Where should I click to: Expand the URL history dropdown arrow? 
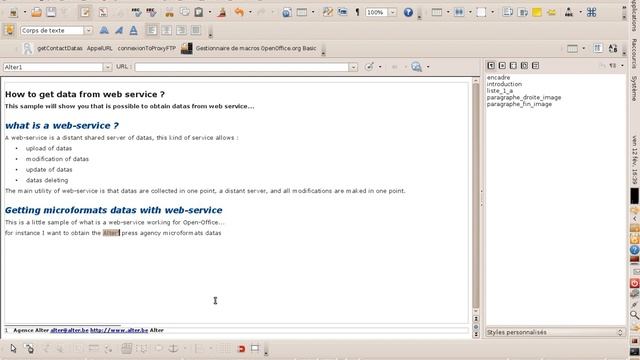pos(353,67)
